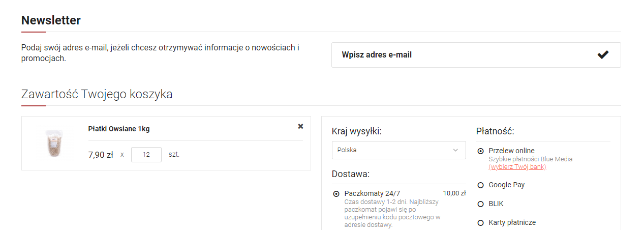Click the Newsletter section heading
The height and width of the screenshot is (230, 644).
point(51,20)
